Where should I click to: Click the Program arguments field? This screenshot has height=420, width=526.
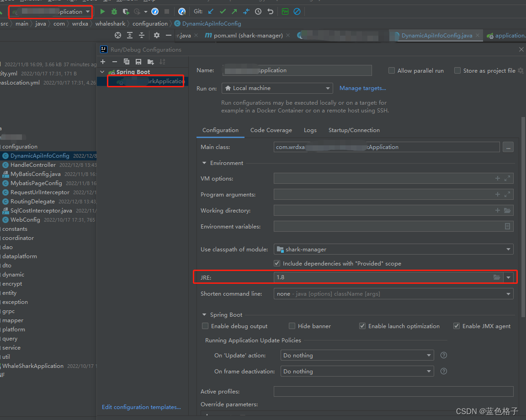click(x=393, y=195)
